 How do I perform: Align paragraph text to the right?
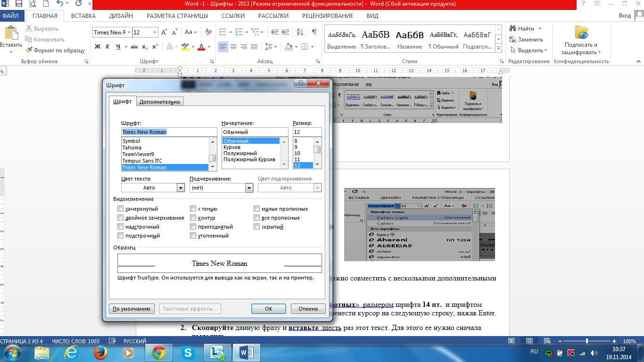click(244, 47)
